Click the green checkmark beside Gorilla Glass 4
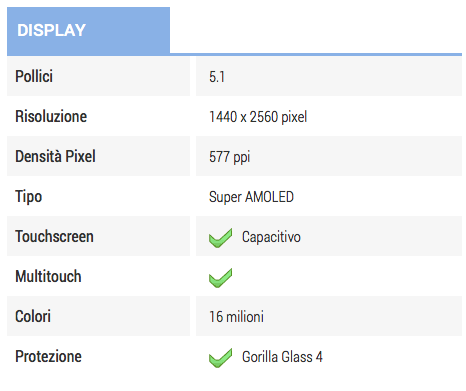 pyautogui.click(x=220, y=358)
